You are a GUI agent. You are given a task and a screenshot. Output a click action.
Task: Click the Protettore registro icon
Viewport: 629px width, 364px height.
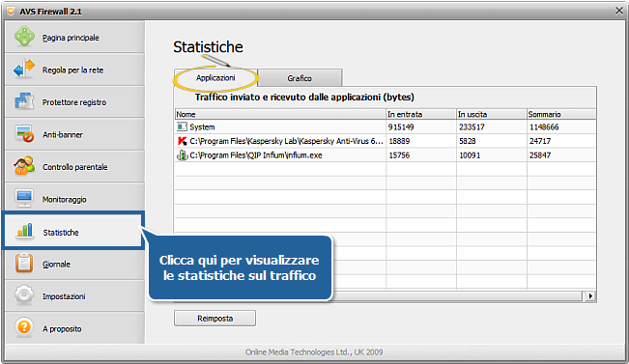tap(23, 101)
